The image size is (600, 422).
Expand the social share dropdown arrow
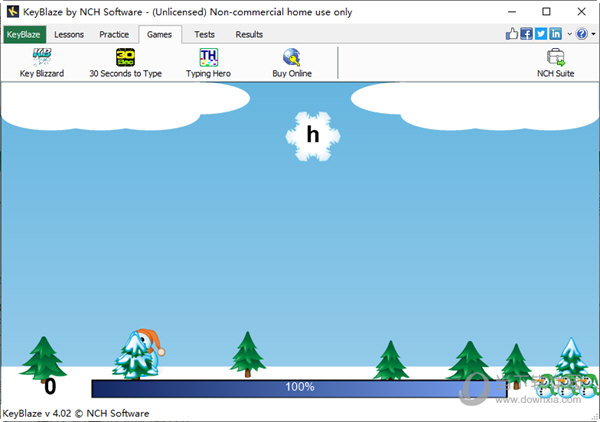click(569, 34)
